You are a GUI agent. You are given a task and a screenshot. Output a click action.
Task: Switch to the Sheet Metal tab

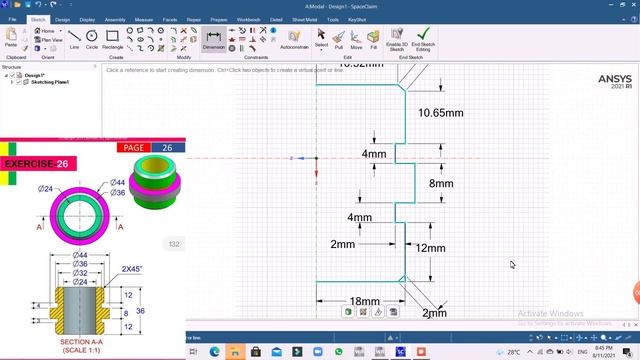coord(304,20)
